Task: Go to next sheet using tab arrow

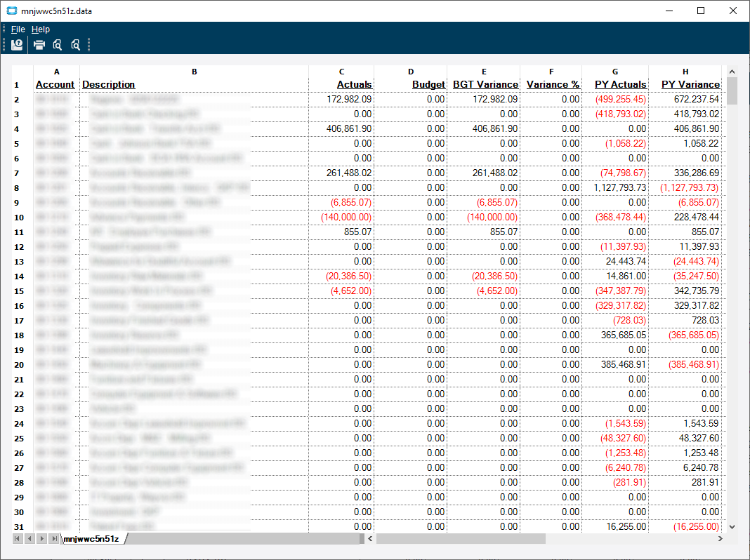Action: (42, 538)
